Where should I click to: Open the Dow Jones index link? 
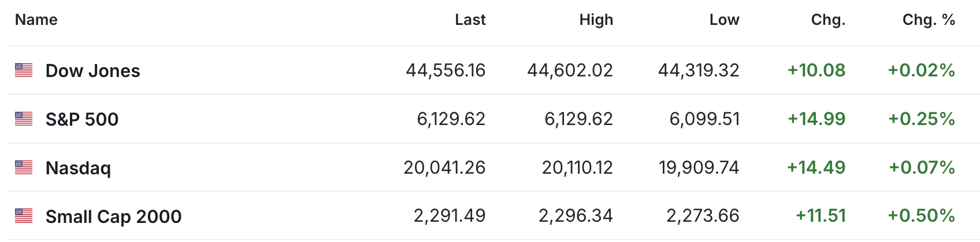[93, 71]
